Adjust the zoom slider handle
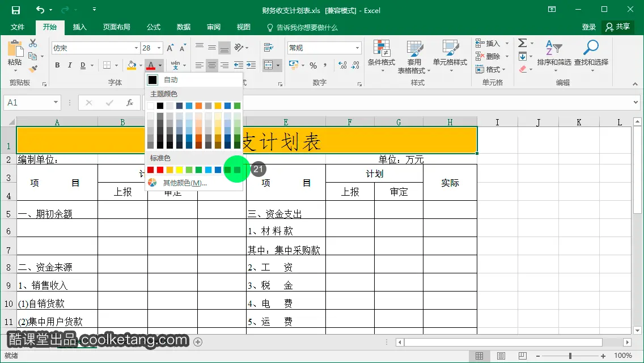This screenshot has height=363, width=644. (570, 356)
